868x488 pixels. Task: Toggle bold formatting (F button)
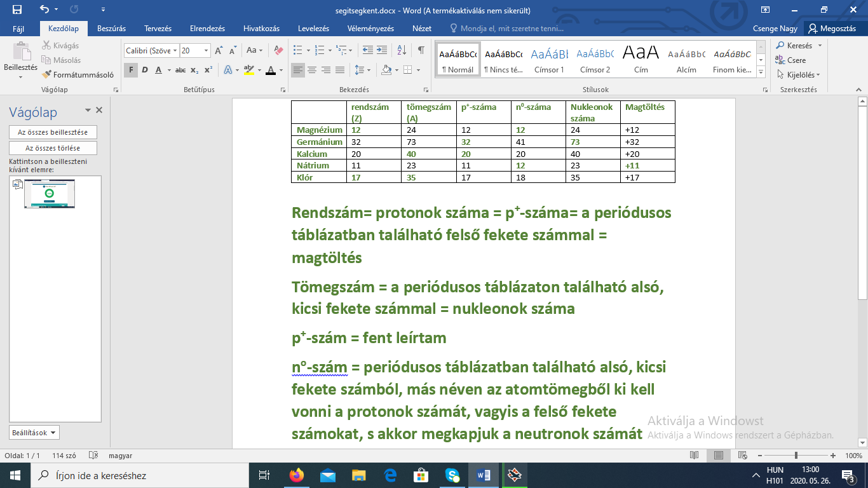[131, 70]
